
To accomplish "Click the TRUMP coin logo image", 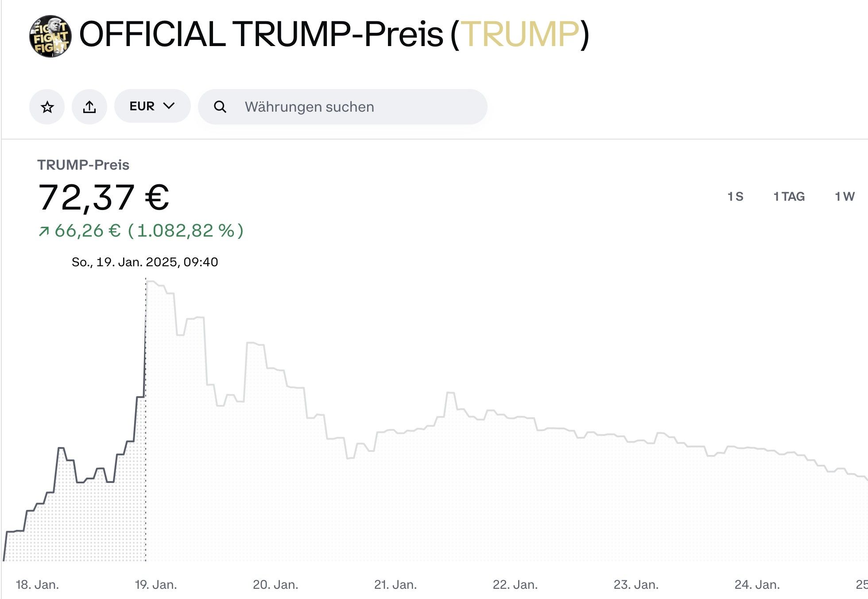I will coord(50,36).
